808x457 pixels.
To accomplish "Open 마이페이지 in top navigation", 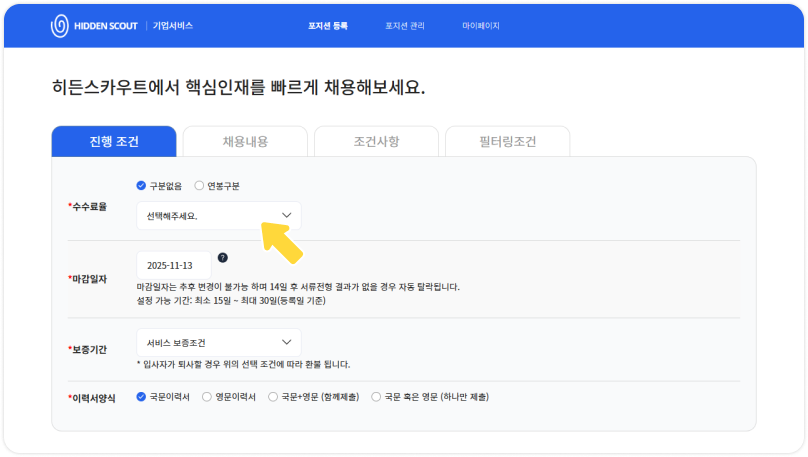I will point(480,25).
